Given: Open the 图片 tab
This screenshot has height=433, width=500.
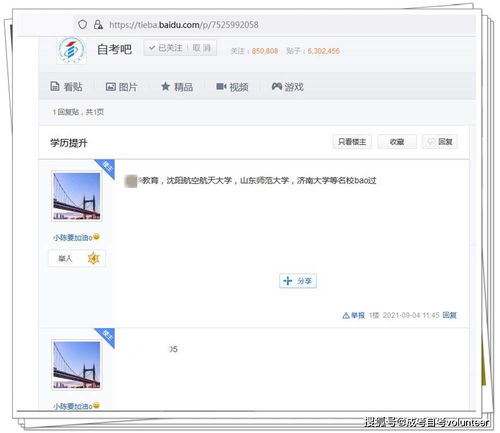Looking at the screenshot, I should coord(121,87).
